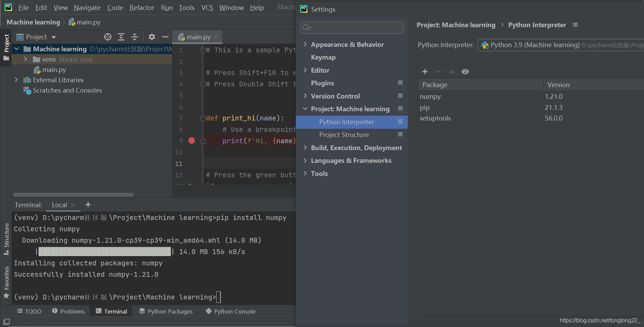This screenshot has width=644, height=327.
Task: Open the Python Console tool window
Action: pyautogui.click(x=230, y=311)
